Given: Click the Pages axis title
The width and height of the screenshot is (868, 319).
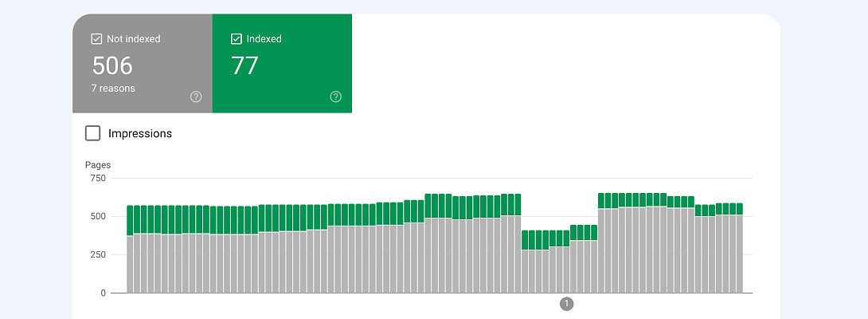Looking at the screenshot, I should (x=98, y=165).
